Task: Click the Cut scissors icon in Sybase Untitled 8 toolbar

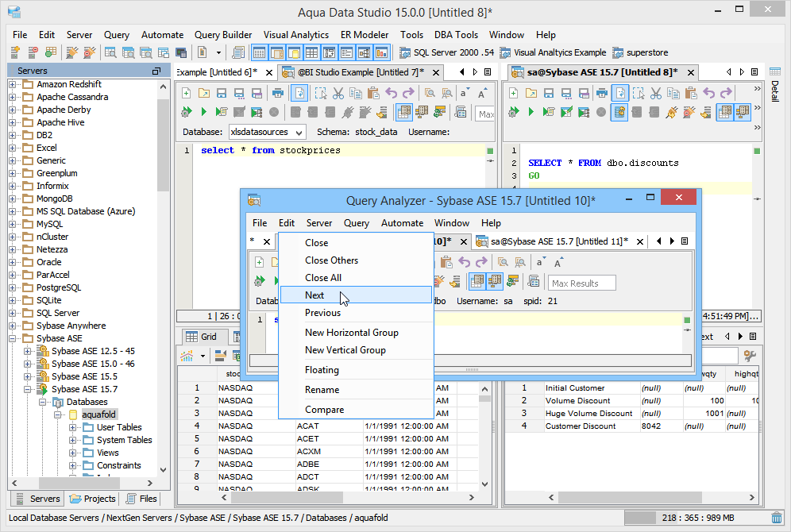Action: pyautogui.click(x=655, y=93)
